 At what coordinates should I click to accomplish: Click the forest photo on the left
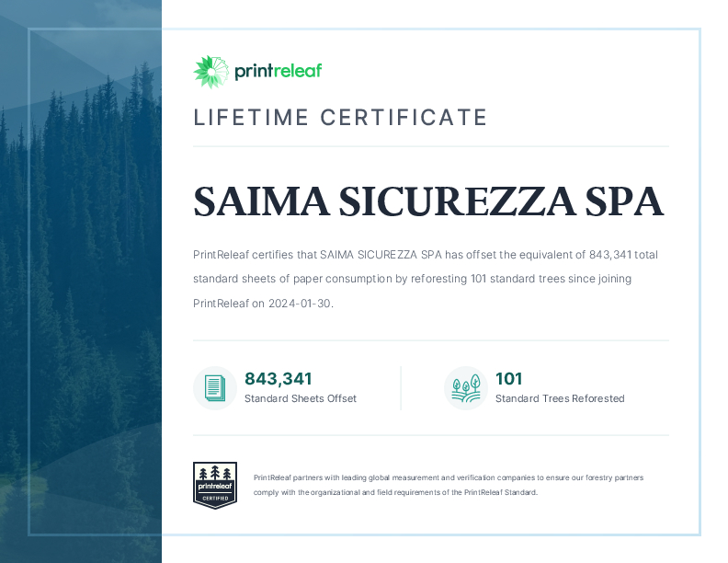point(81,276)
